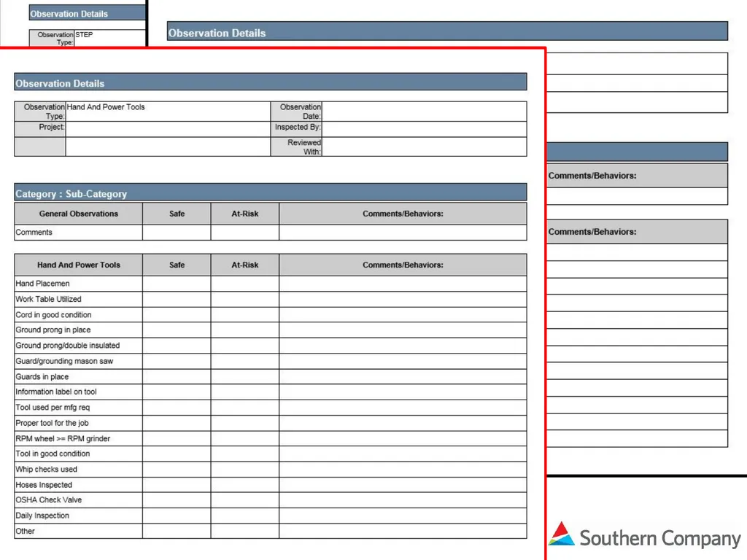747x560 pixels.
Task: Click the 'Hand And Power Tools' table header
Action: coord(79,265)
